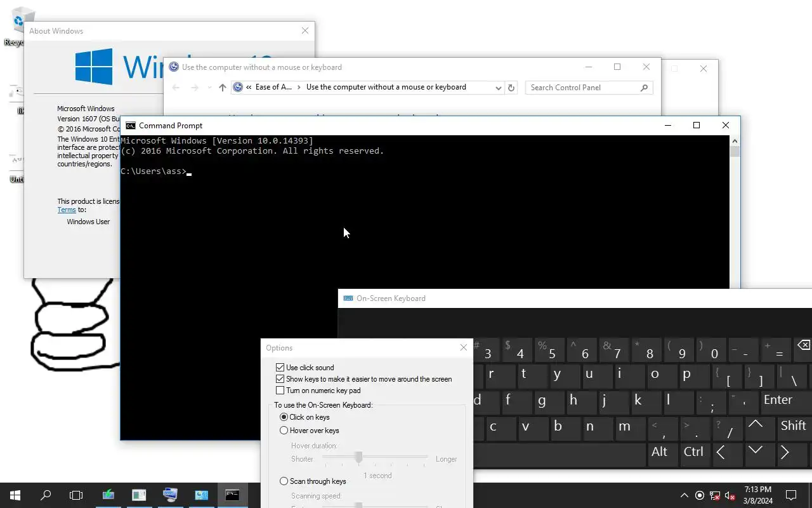Disable the Use click sound checkbox

click(280, 368)
